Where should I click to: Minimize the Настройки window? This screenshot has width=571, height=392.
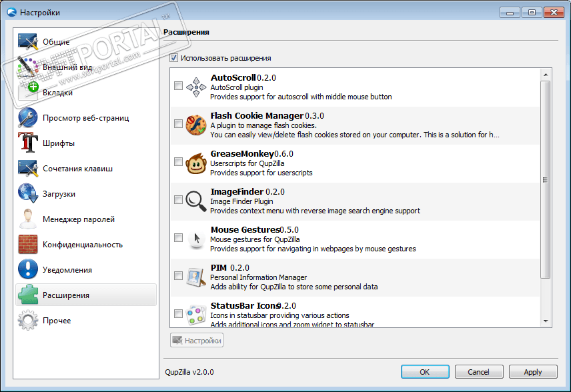coord(510,13)
